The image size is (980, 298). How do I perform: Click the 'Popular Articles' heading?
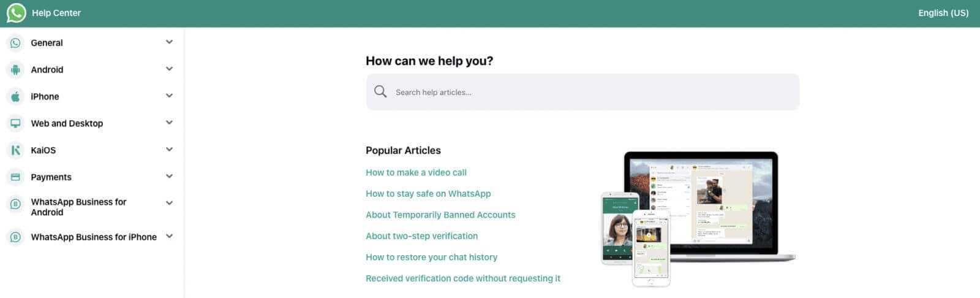(403, 151)
